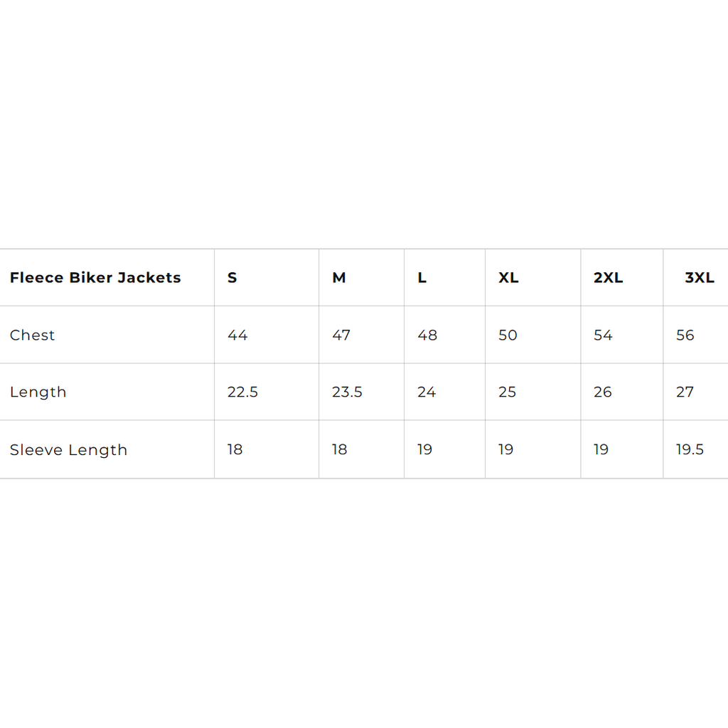Screen dimensions: 728x728
Task: Click the 2XL size column header
Action: click(609, 278)
